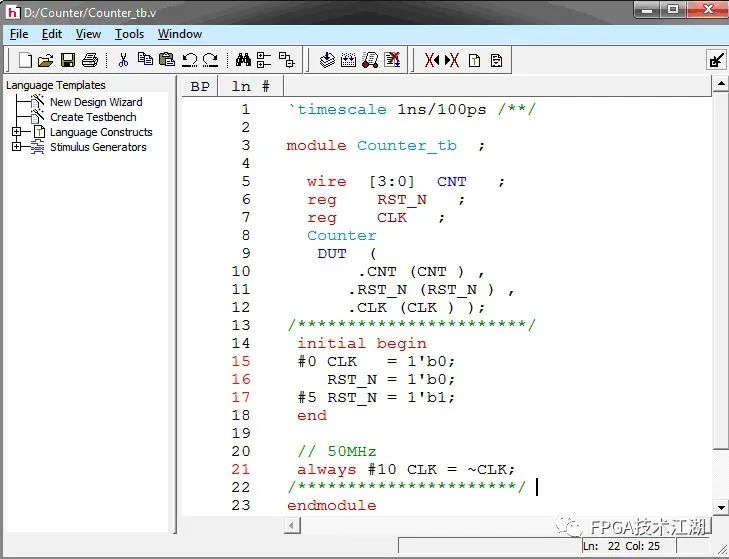The width and height of the screenshot is (729, 559).
Task: Click line number 17 in gutter
Action: tap(241, 397)
